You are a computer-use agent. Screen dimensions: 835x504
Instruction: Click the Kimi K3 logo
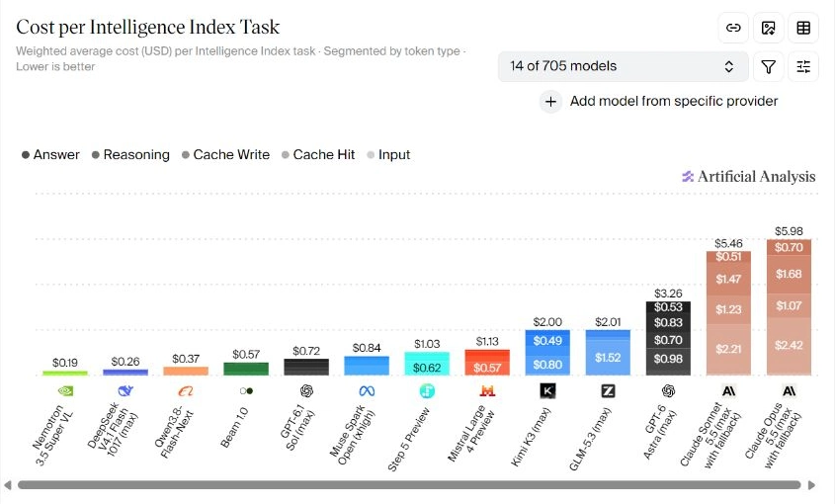point(547,391)
